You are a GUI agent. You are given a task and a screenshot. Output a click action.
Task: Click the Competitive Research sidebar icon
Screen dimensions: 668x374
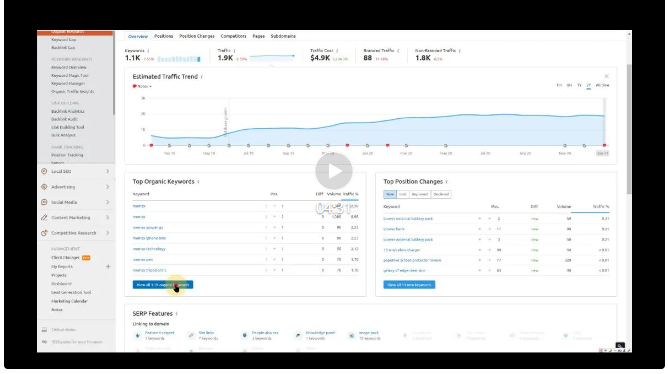(x=44, y=233)
